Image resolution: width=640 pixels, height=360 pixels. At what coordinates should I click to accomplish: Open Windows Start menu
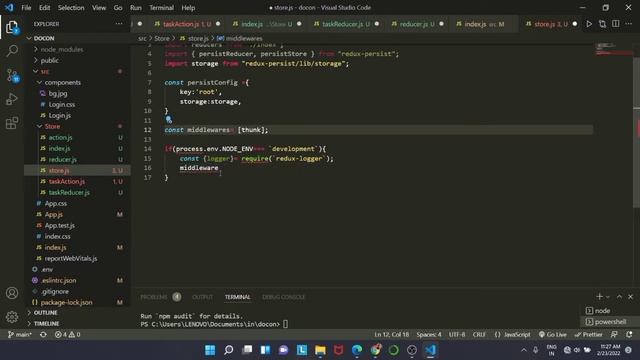[x=210, y=350]
